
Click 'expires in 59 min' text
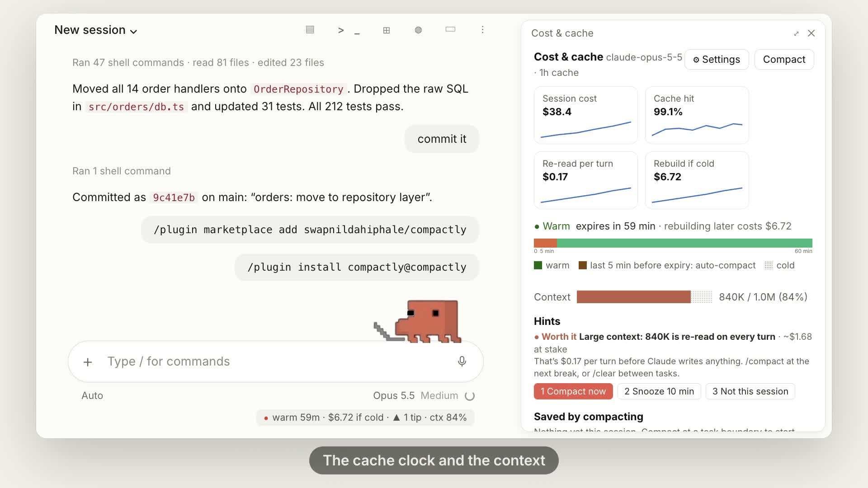615,226
